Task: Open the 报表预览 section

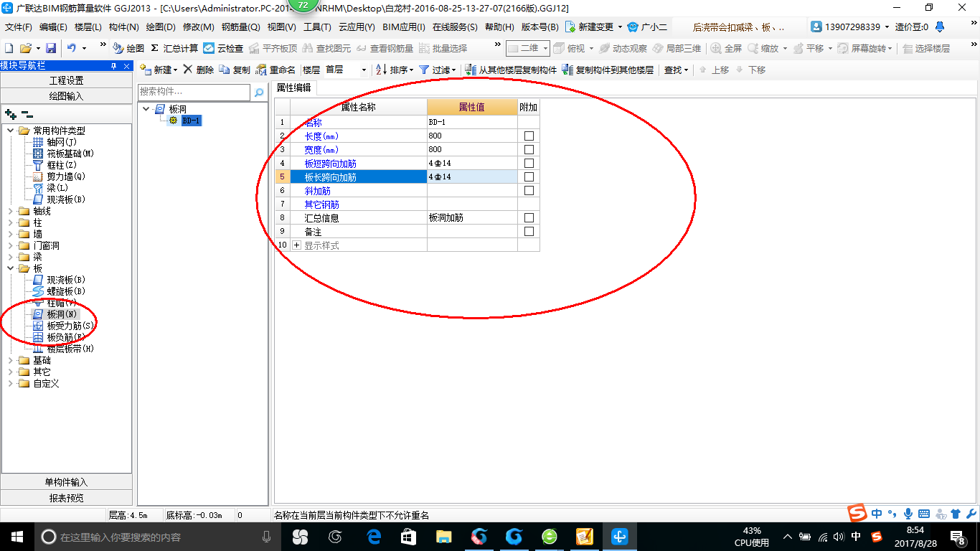Action: (x=66, y=497)
